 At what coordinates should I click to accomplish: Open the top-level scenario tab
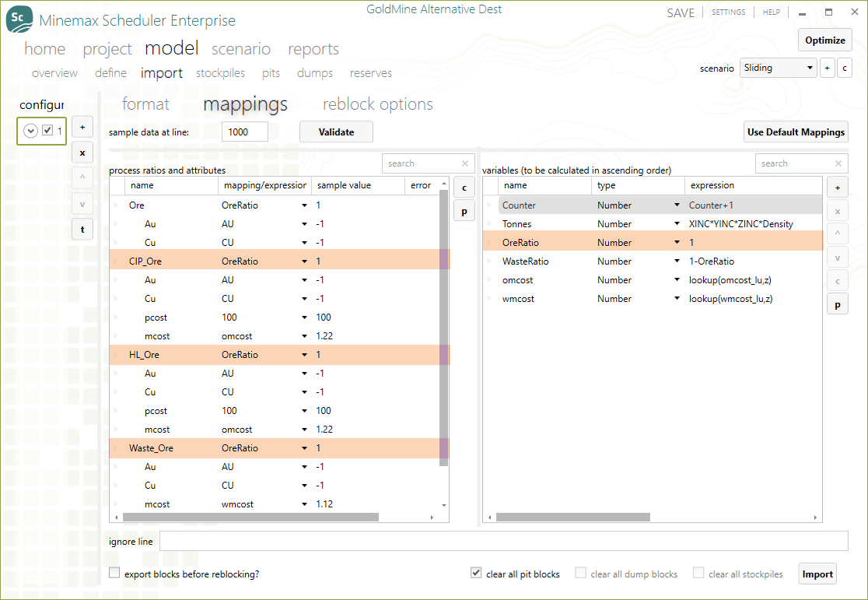(241, 49)
